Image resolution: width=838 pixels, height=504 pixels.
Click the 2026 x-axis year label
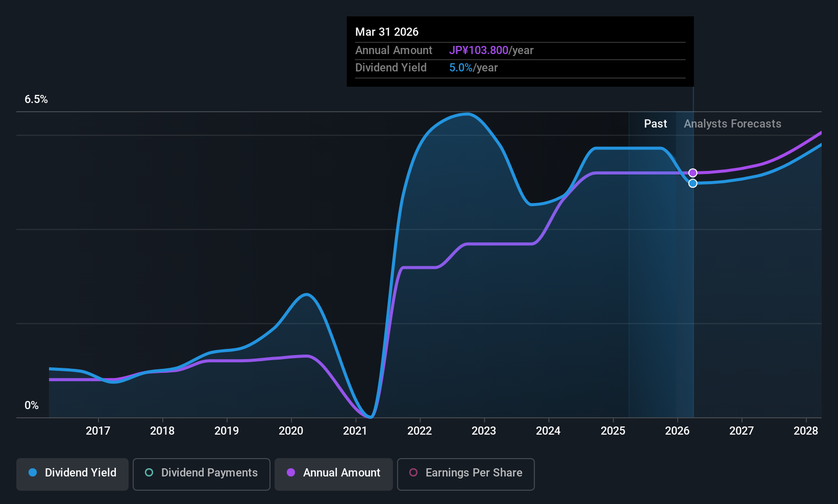click(677, 431)
